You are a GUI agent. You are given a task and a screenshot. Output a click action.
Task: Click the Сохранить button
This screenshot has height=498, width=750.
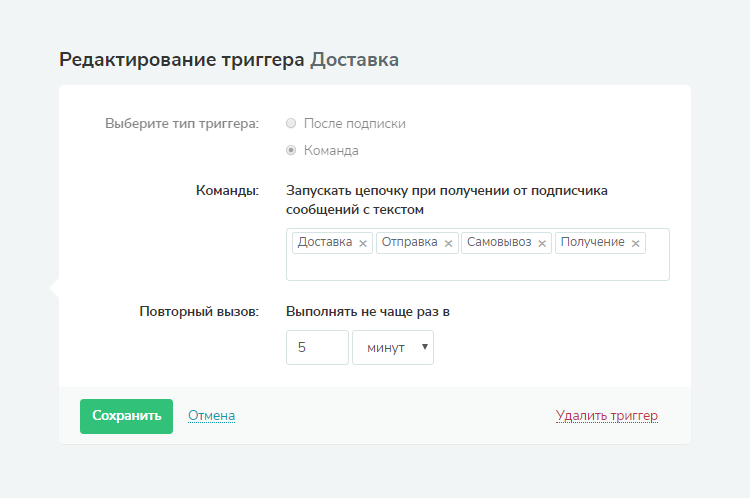click(x=126, y=416)
